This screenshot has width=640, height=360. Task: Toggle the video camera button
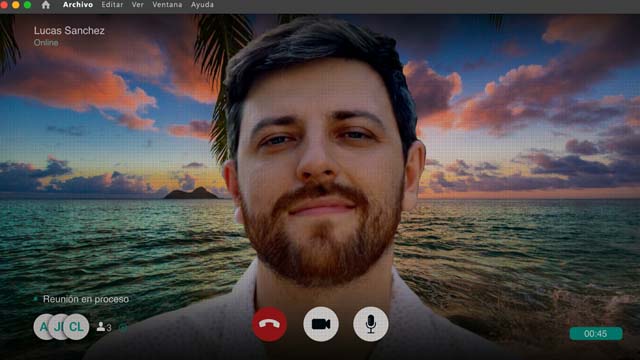click(321, 324)
